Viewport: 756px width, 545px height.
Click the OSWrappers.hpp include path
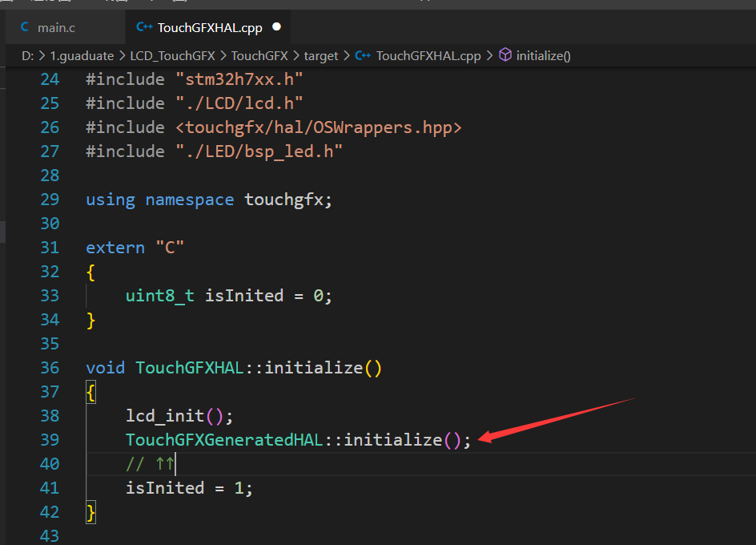[319, 127]
